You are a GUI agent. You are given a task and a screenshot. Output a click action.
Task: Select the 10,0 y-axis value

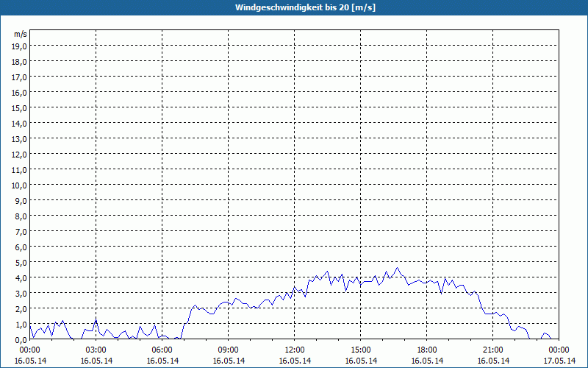click(19, 185)
